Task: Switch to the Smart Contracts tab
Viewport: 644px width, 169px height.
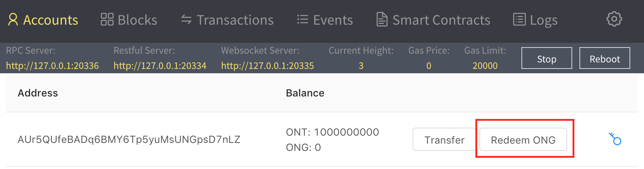Action: (441, 20)
